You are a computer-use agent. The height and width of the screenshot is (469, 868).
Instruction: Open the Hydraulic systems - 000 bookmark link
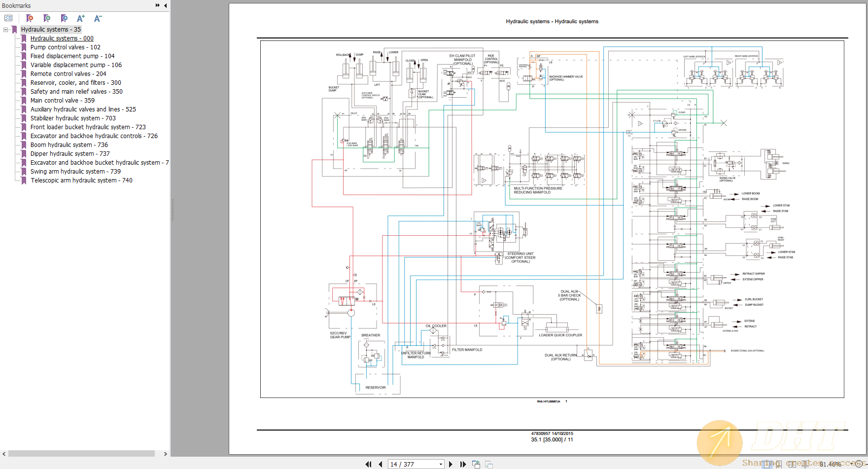pos(62,38)
